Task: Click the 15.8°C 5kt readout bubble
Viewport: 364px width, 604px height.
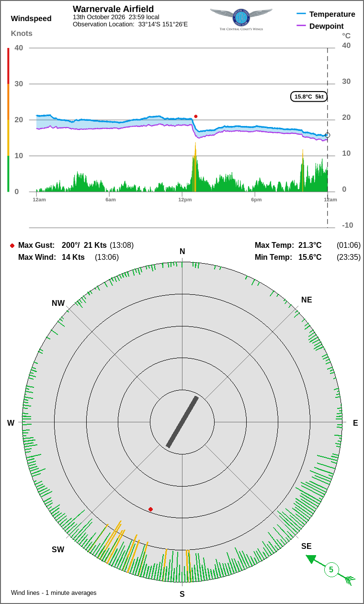Action: click(x=309, y=96)
